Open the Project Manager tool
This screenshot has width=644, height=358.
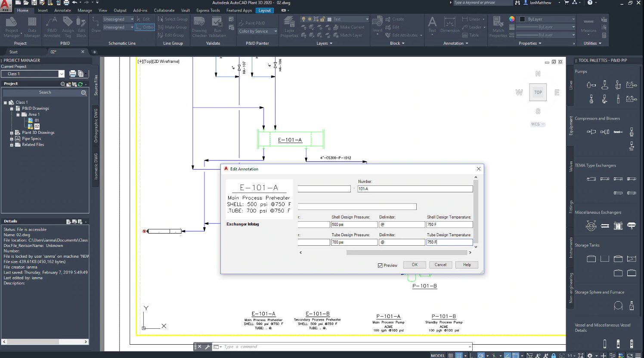tap(11, 26)
